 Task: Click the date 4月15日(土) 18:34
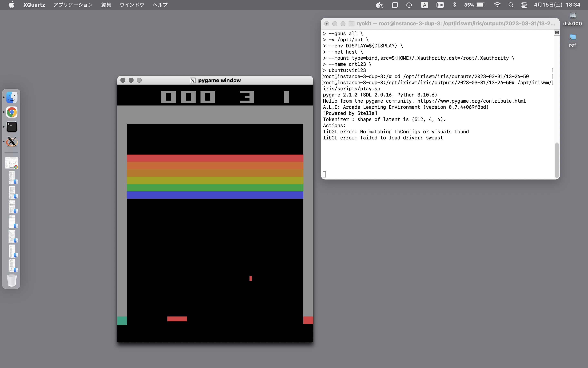[x=557, y=5]
